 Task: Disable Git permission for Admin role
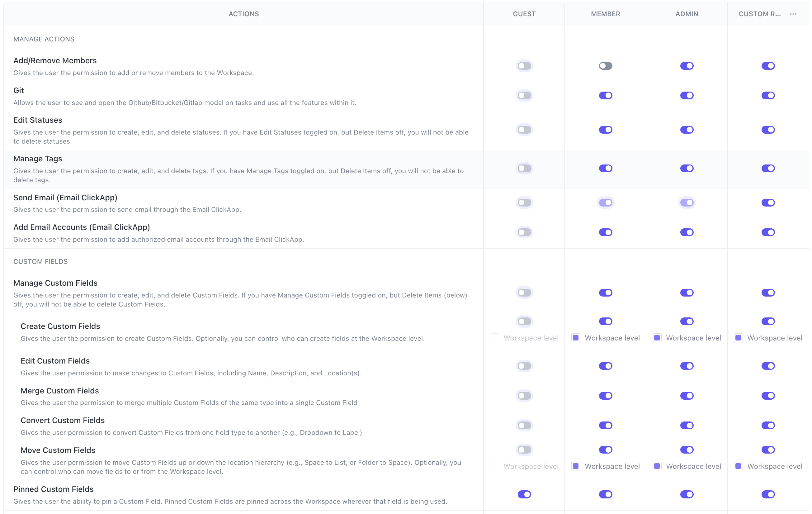click(687, 96)
